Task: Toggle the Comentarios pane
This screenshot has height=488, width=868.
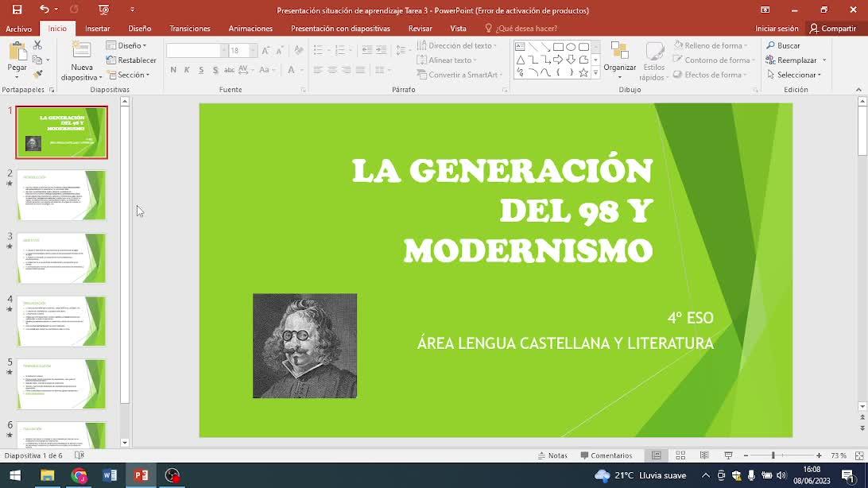Action: (x=606, y=455)
